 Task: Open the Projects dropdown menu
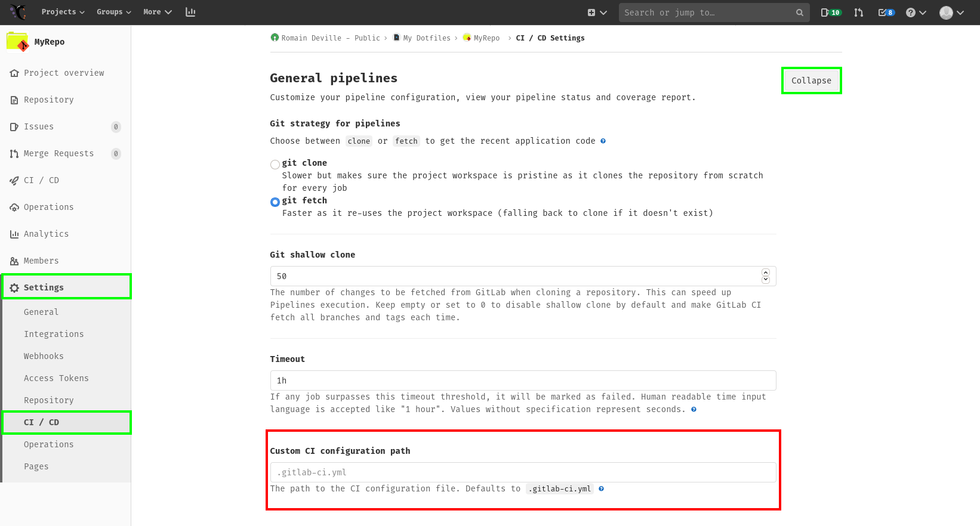point(63,12)
